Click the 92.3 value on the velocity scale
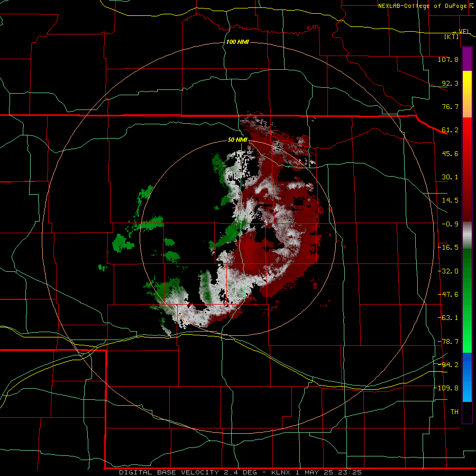Viewport: 476px width, 476px height. [x=450, y=83]
